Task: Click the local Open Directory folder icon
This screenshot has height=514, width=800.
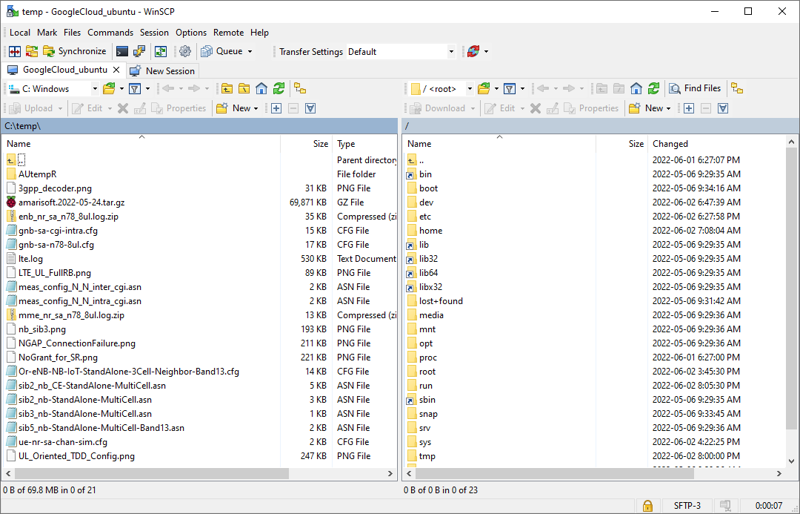Action: point(109,89)
